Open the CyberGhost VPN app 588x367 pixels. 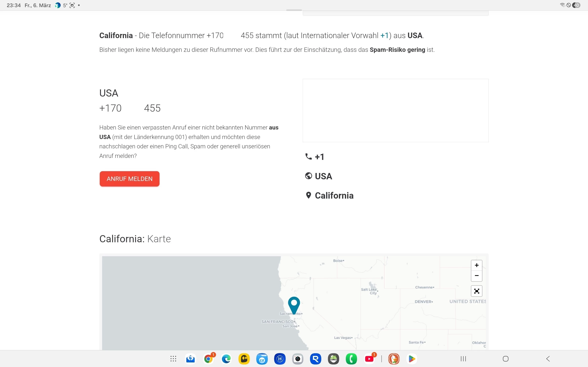pos(244,359)
